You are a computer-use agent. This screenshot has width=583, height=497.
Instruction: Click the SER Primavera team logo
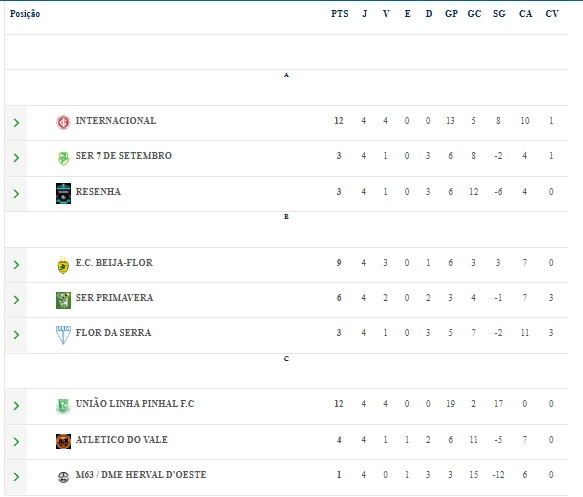tap(63, 300)
